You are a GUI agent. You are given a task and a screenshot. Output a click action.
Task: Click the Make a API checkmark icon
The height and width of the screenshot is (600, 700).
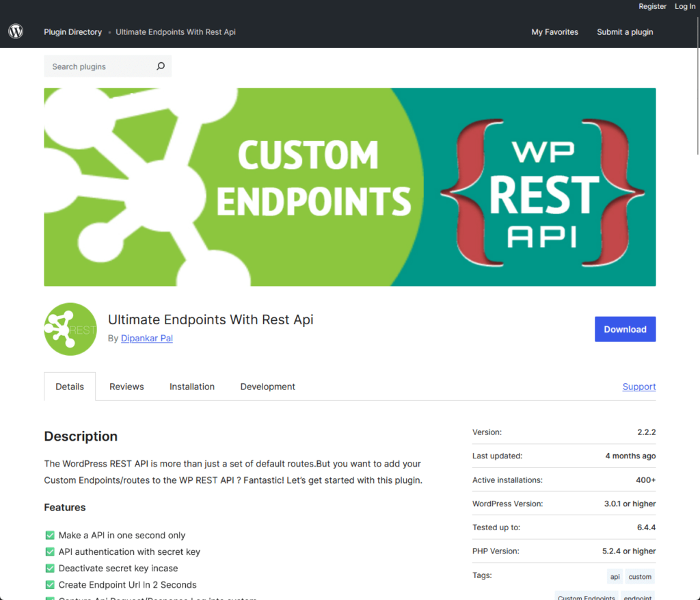point(50,535)
